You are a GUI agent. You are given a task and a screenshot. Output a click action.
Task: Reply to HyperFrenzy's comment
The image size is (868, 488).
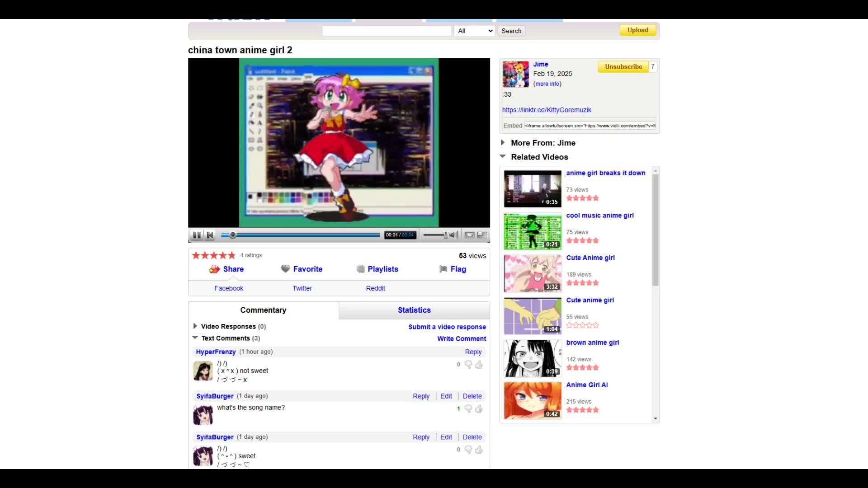[x=473, y=352]
